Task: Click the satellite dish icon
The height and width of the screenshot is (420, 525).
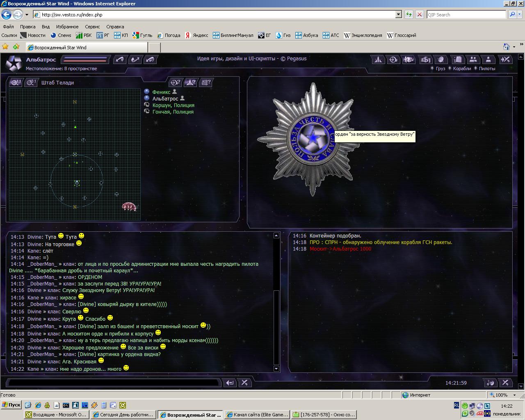Action: (441, 59)
